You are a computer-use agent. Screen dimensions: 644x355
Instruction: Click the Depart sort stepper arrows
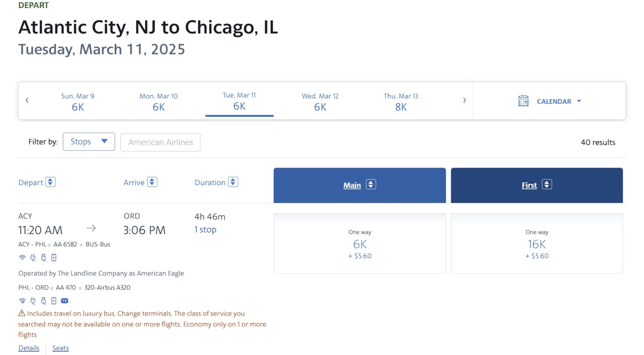click(50, 182)
